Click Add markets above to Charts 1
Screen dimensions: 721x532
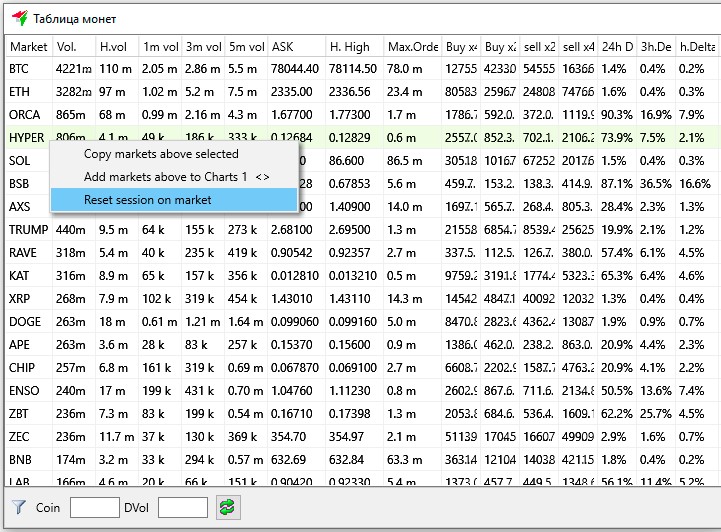click(x=176, y=177)
